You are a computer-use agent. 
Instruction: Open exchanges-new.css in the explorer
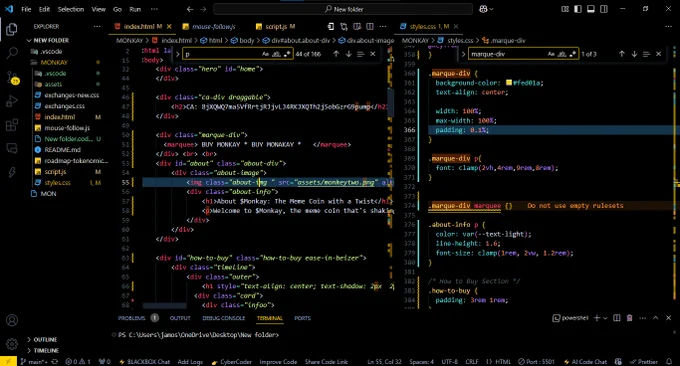point(72,95)
